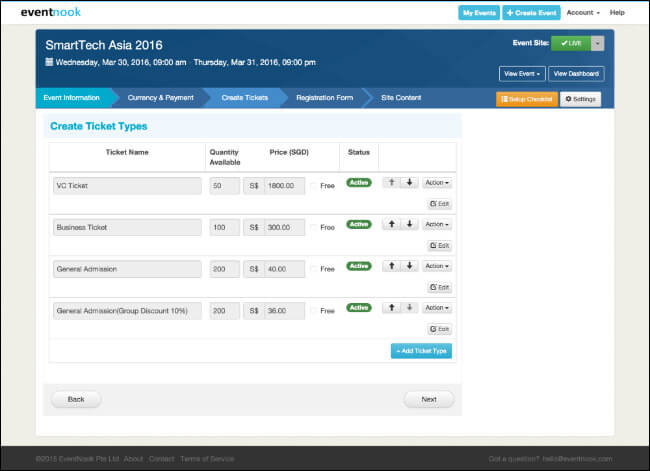Click VC Ticket quantity field 50

(x=225, y=186)
